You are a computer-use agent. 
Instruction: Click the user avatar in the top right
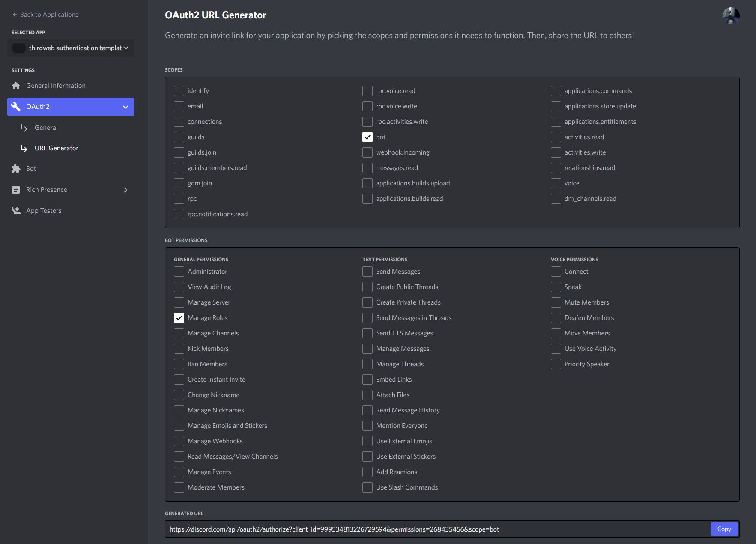(731, 15)
